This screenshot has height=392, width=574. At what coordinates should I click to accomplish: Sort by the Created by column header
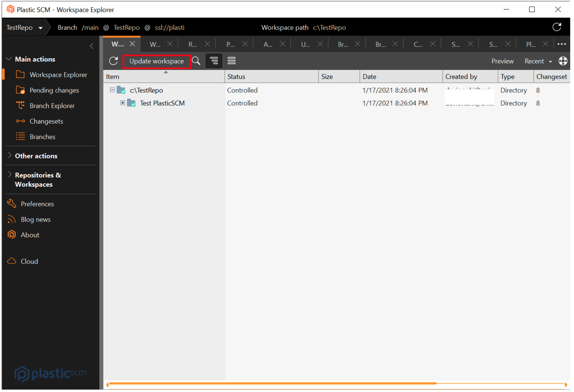471,77
